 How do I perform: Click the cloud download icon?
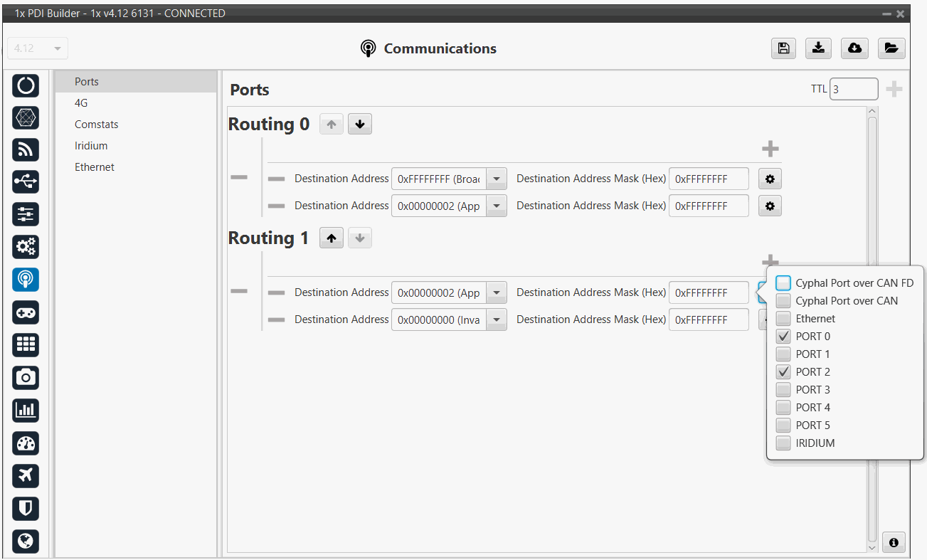[x=854, y=48]
